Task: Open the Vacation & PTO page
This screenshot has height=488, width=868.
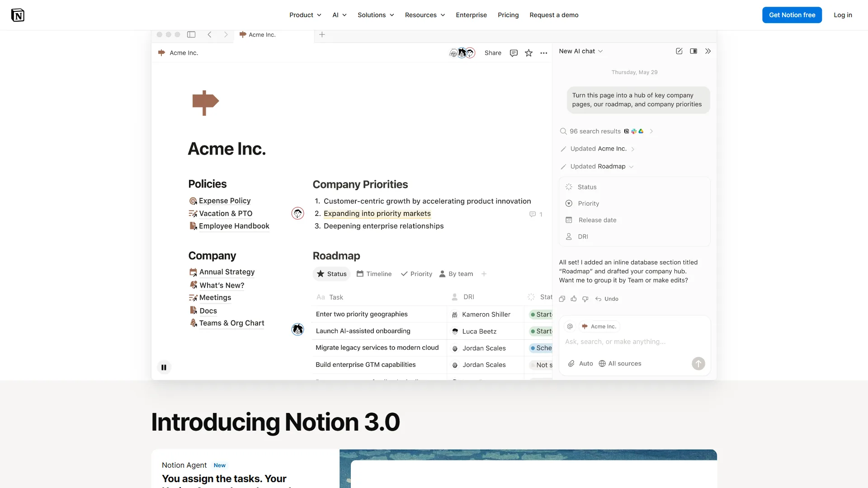Action: point(221,213)
